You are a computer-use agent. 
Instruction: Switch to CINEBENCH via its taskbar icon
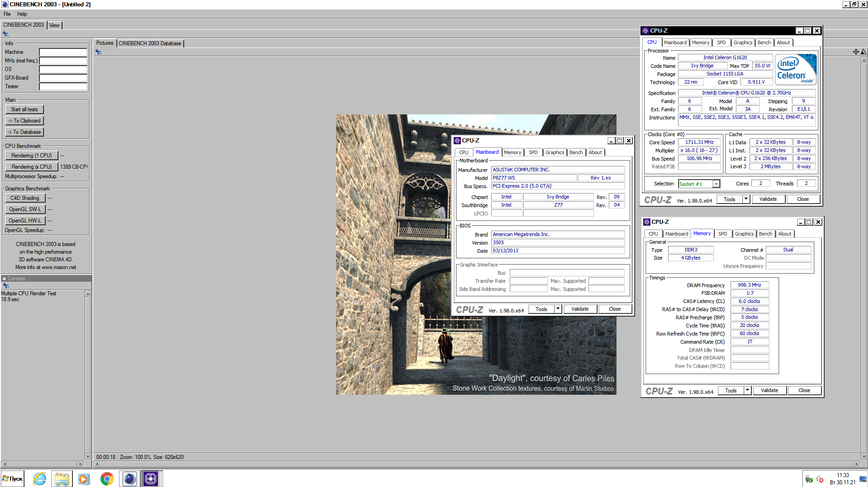point(130,479)
